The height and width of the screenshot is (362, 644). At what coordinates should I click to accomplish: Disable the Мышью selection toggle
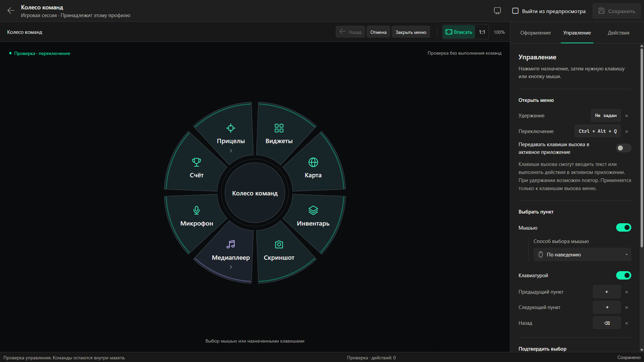624,228
